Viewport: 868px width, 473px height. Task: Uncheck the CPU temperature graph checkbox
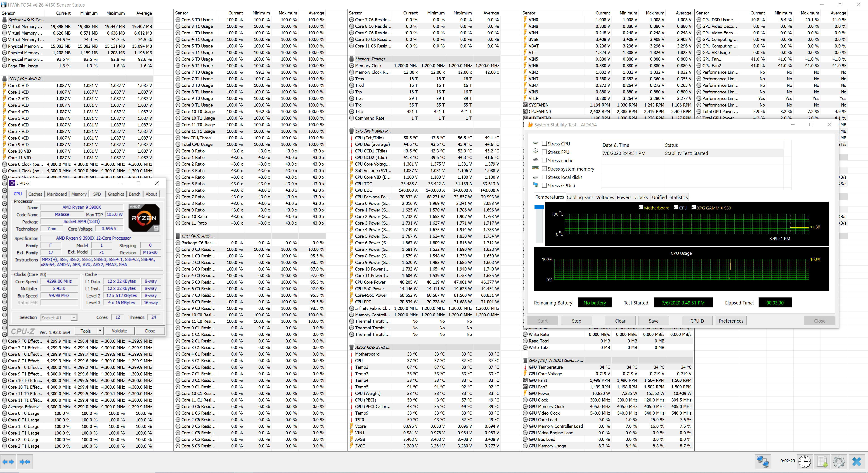(676, 208)
